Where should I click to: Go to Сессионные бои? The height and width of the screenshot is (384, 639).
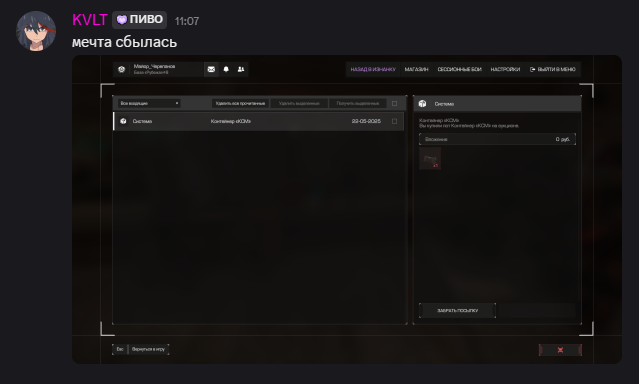click(x=459, y=69)
